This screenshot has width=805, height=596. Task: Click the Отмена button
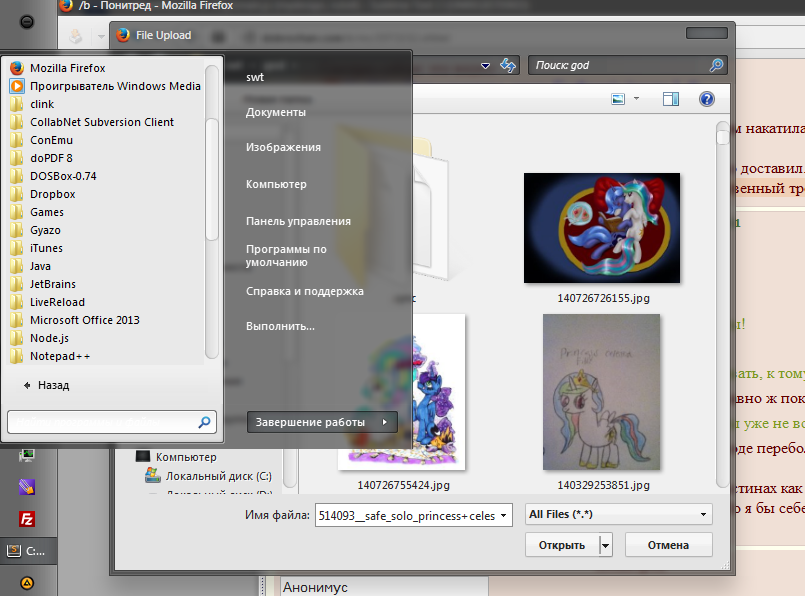(x=668, y=545)
